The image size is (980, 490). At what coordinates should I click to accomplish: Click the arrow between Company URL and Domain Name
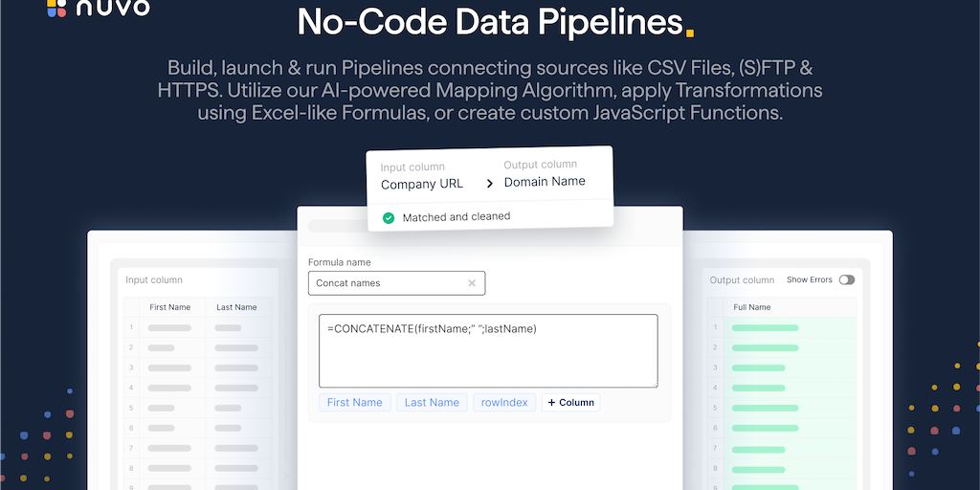489,184
